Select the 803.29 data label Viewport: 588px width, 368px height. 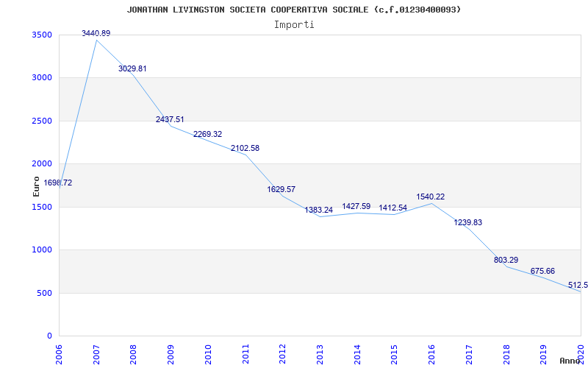coord(506,260)
